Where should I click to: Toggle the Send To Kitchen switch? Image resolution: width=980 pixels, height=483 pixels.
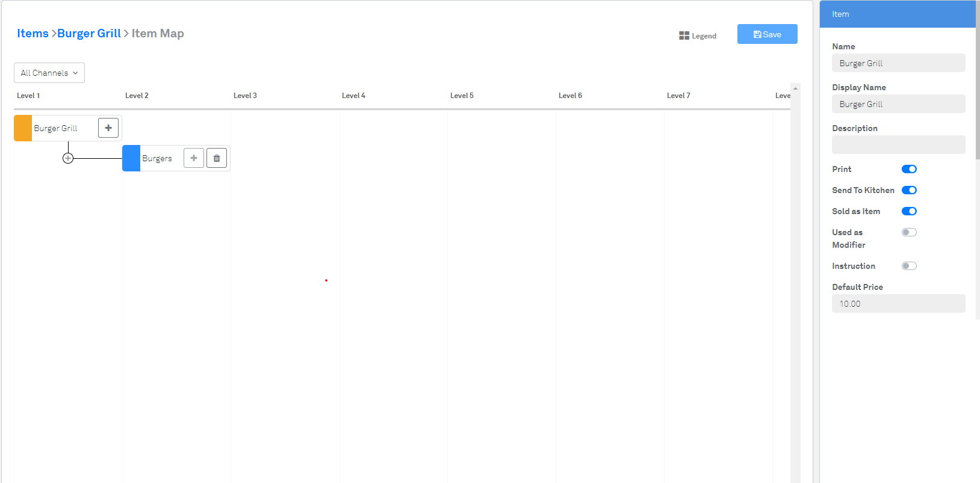click(x=909, y=190)
